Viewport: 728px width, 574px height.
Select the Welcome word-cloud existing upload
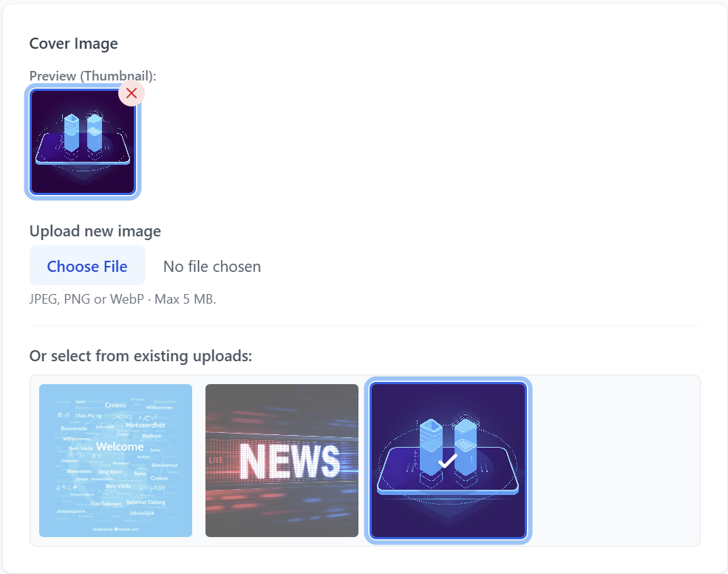(115, 460)
